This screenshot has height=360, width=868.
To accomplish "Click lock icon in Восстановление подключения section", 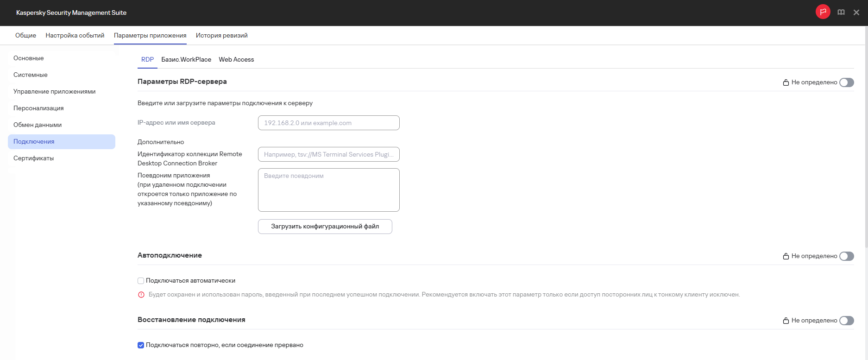I will pyautogui.click(x=786, y=321).
